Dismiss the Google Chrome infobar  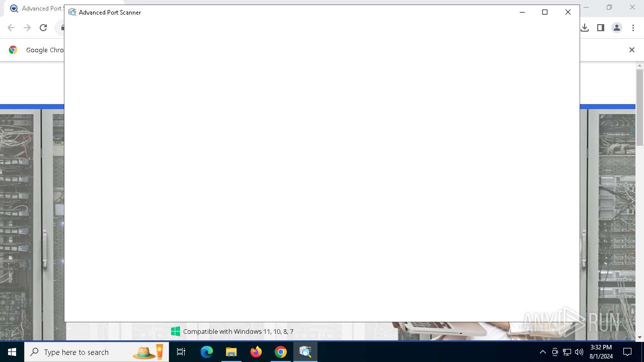point(632,50)
